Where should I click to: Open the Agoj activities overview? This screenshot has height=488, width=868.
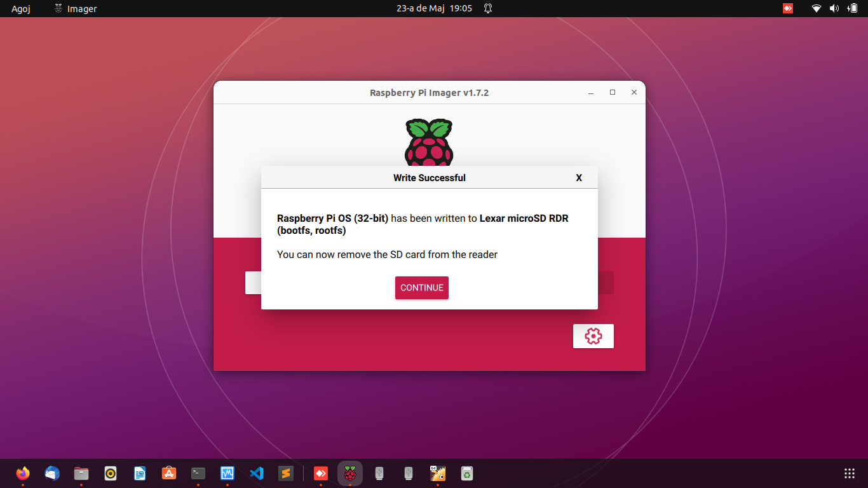click(x=21, y=9)
